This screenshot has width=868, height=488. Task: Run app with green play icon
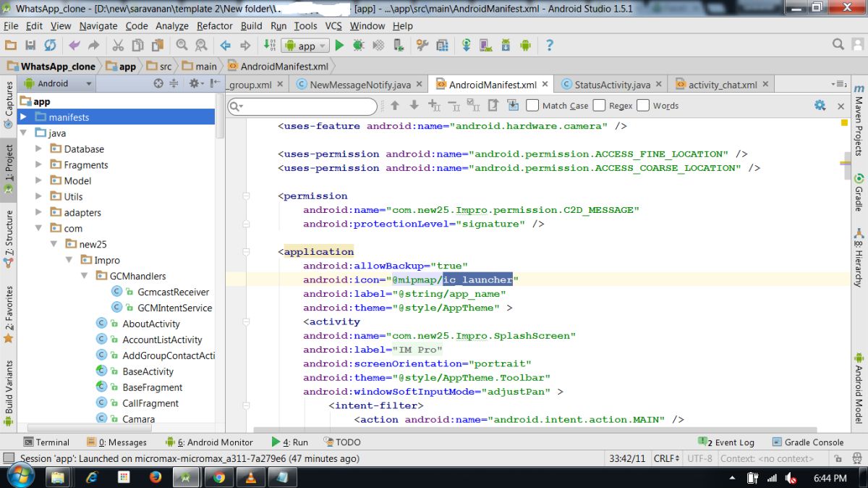339,45
